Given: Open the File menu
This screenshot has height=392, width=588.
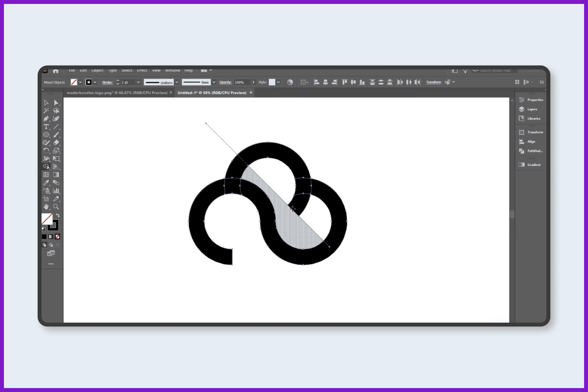Looking at the screenshot, I should (72, 71).
